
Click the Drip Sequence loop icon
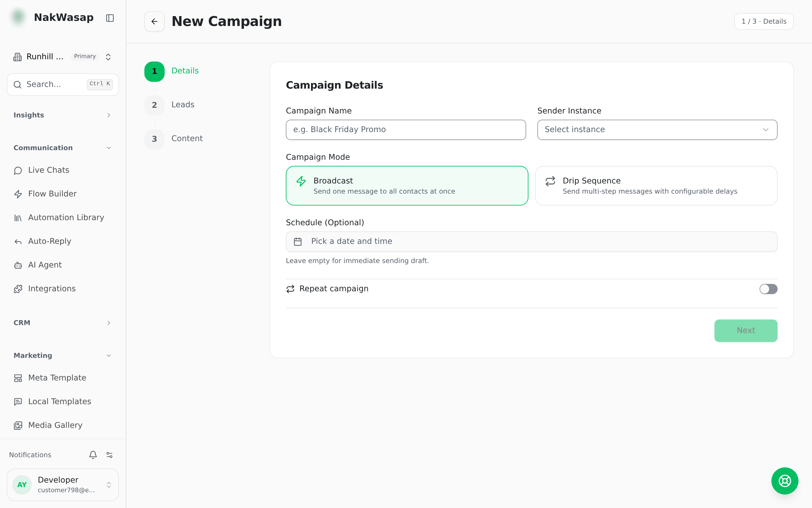click(x=550, y=181)
